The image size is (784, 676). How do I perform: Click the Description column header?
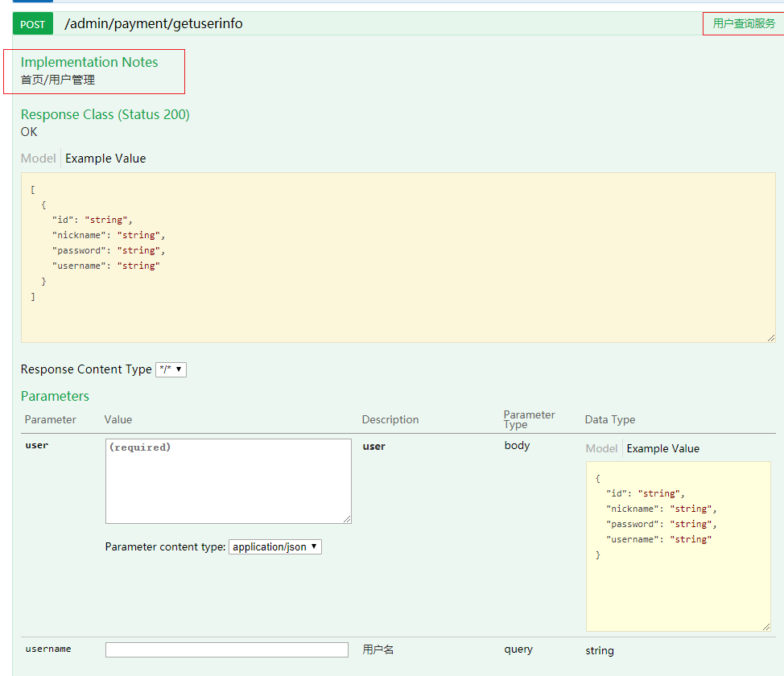[390, 419]
